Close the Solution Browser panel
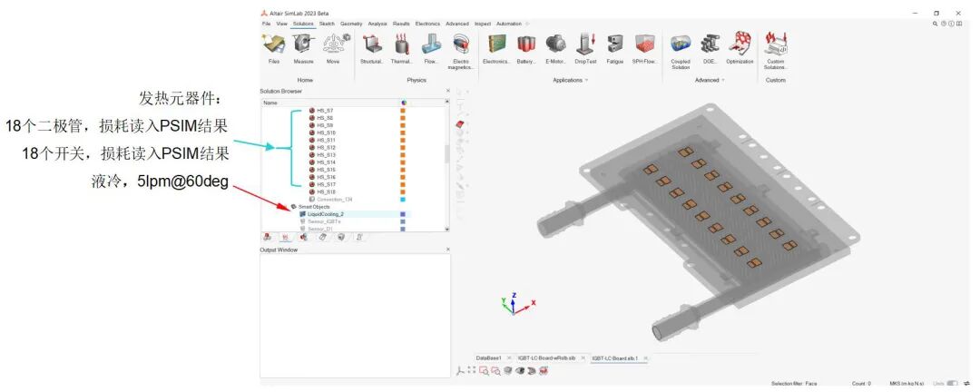The width and height of the screenshot is (980, 392). point(447,92)
